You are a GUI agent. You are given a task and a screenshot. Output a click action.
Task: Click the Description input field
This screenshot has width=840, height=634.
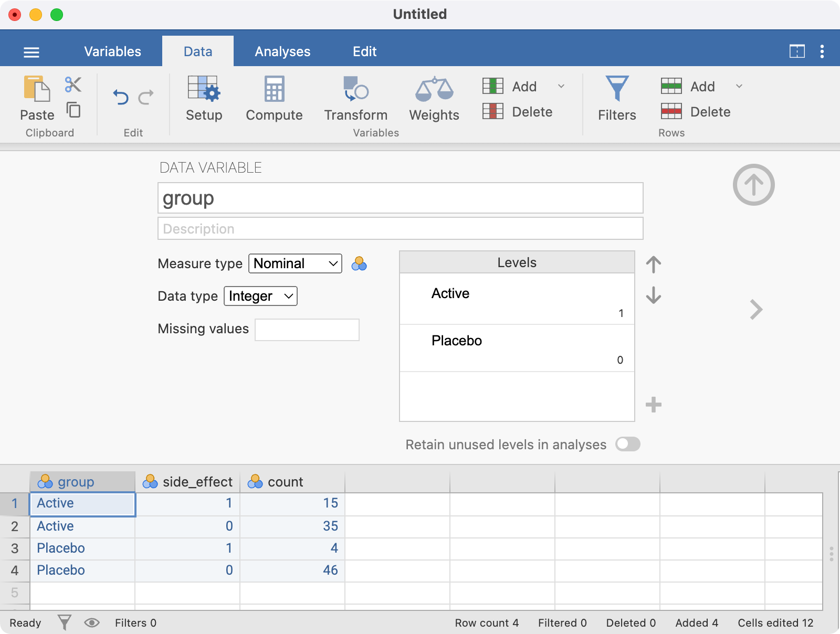tap(400, 229)
